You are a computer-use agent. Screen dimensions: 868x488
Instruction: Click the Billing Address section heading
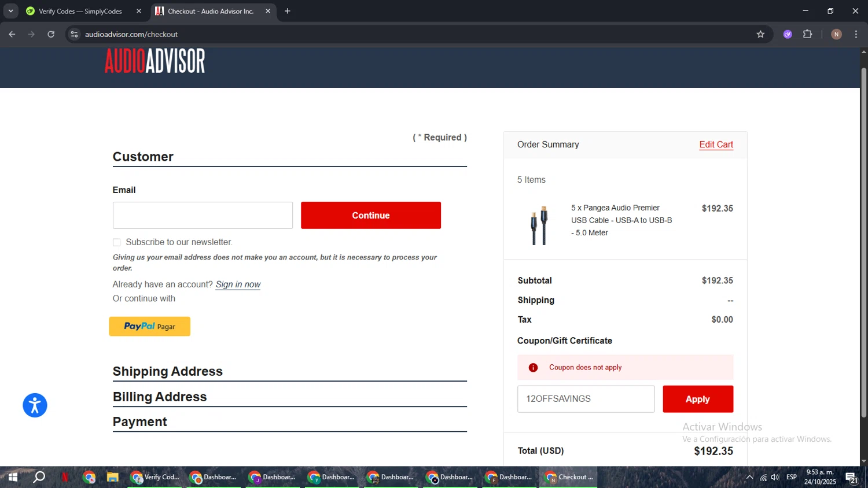coord(160,397)
